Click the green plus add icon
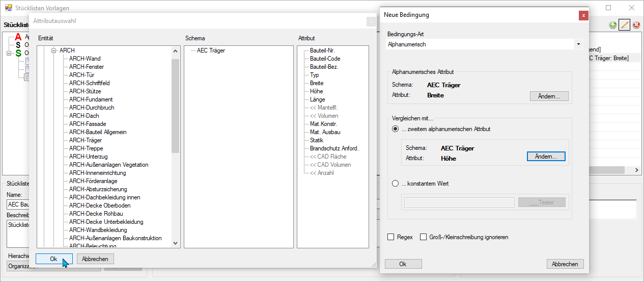Image resolution: width=644 pixels, height=282 pixels. [613, 25]
